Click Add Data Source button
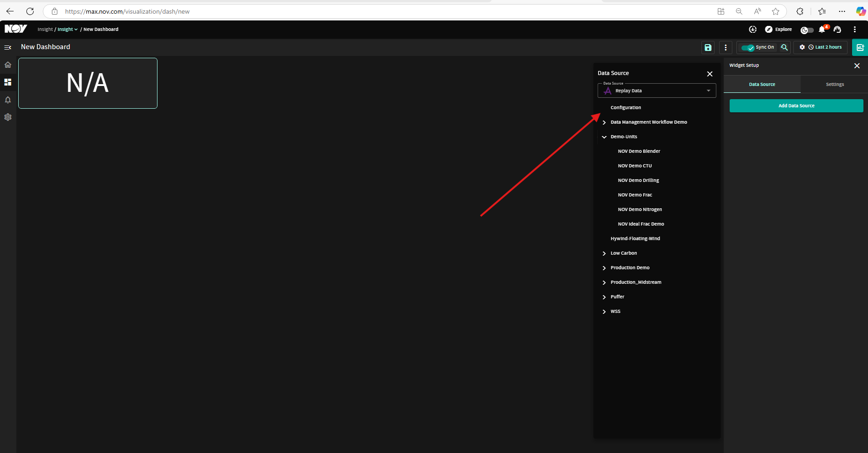This screenshot has width=868, height=453. [x=796, y=106]
